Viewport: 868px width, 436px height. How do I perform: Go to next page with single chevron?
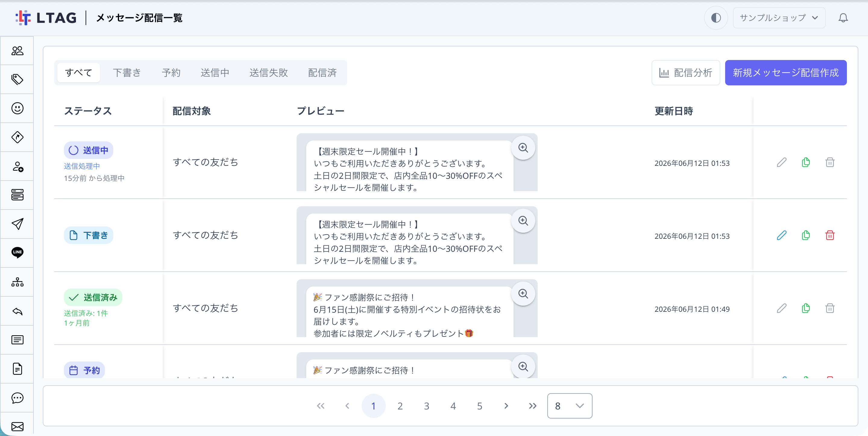point(506,406)
